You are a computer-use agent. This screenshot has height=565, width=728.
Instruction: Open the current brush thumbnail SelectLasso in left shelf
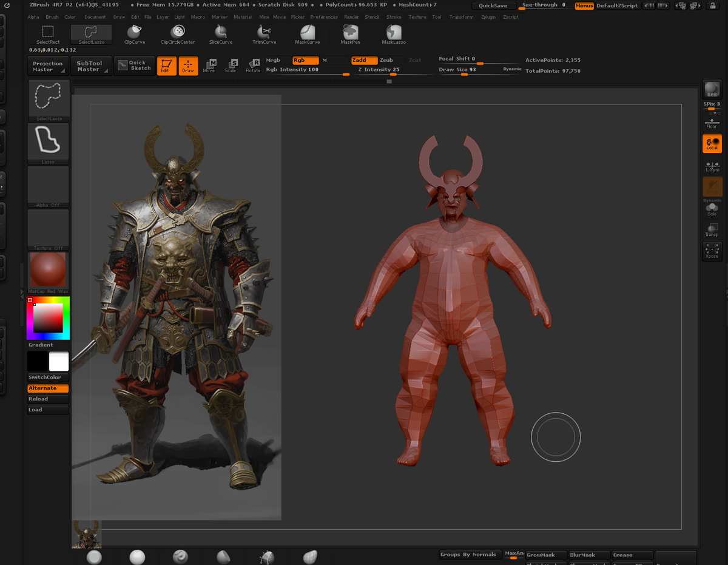tap(49, 100)
